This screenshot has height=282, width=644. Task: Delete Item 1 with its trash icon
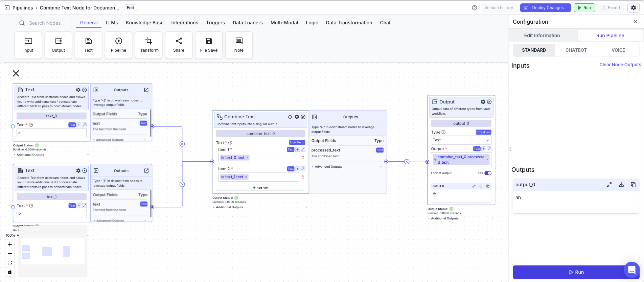tap(303, 158)
